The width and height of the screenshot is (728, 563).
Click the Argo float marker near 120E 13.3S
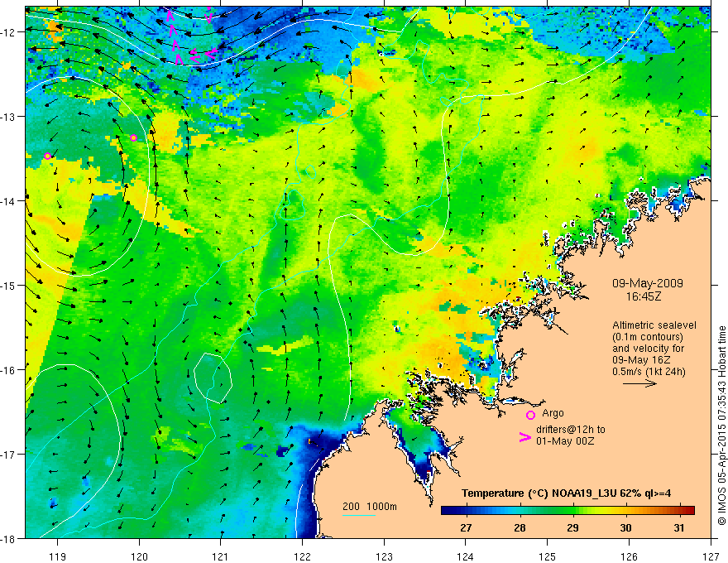click(x=134, y=137)
